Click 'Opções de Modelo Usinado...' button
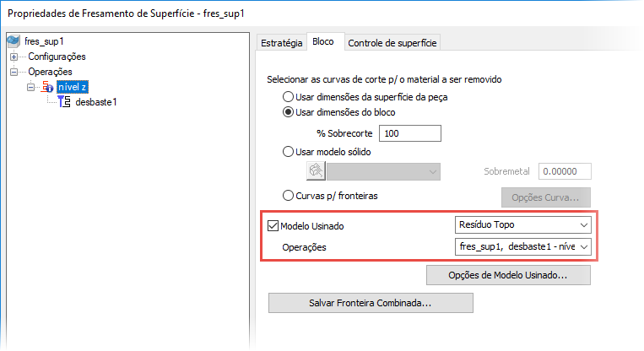The width and height of the screenshot is (644, 351). tap(507, 275)
